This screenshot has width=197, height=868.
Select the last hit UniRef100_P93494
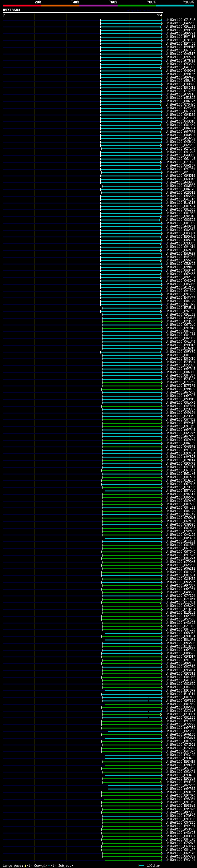[x=180, y=860]
